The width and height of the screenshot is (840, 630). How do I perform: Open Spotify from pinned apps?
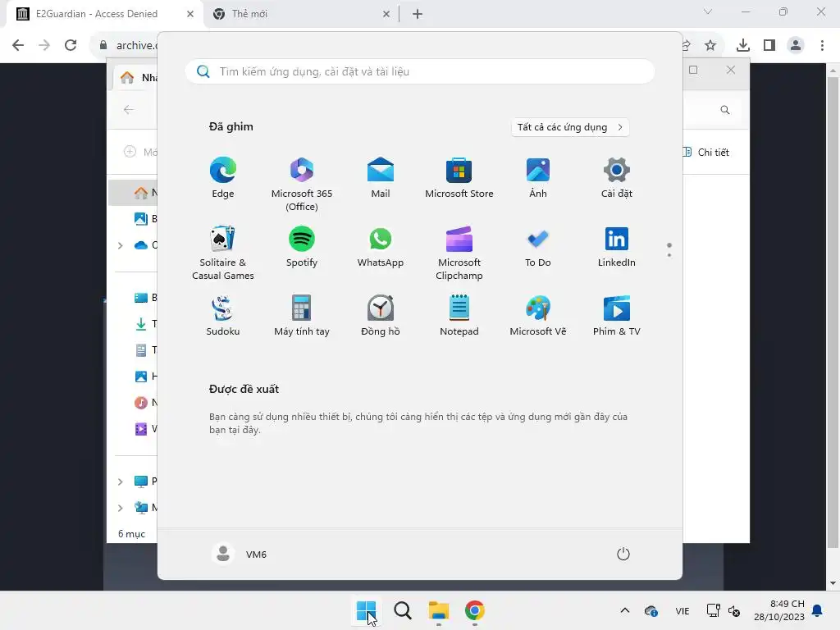click(x=302, y=247)
